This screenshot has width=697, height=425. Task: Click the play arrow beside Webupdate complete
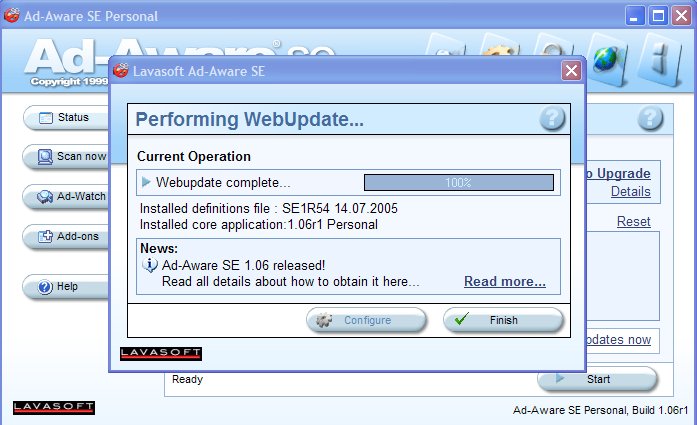tap(146, 182)
